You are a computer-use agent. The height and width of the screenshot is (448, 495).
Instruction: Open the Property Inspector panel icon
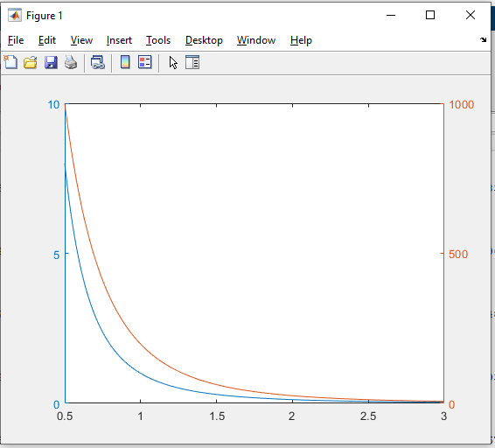coord(192,62)
